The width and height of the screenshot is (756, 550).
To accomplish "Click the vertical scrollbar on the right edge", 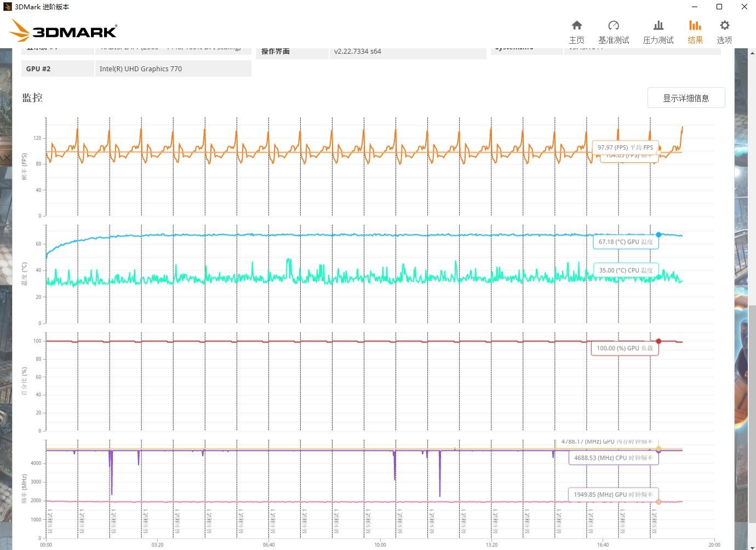I will point(752,411).
